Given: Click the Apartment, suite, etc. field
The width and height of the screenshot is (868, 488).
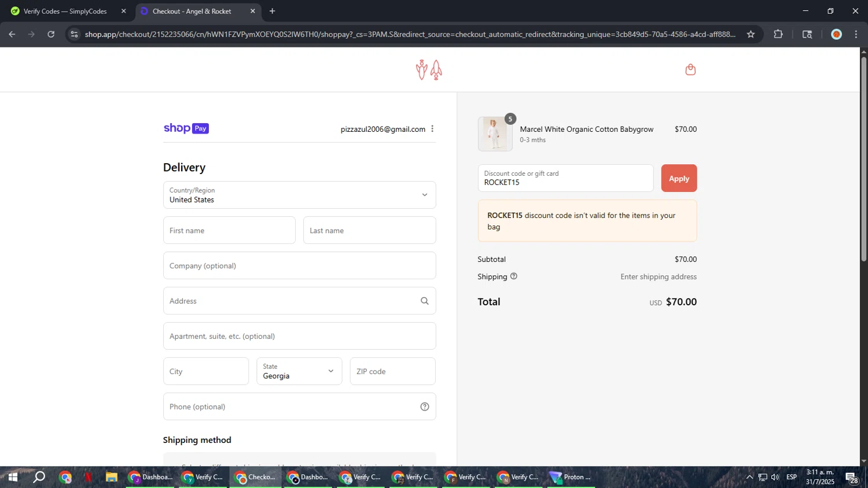Looking at the screenshot, I should click(299, 336).
